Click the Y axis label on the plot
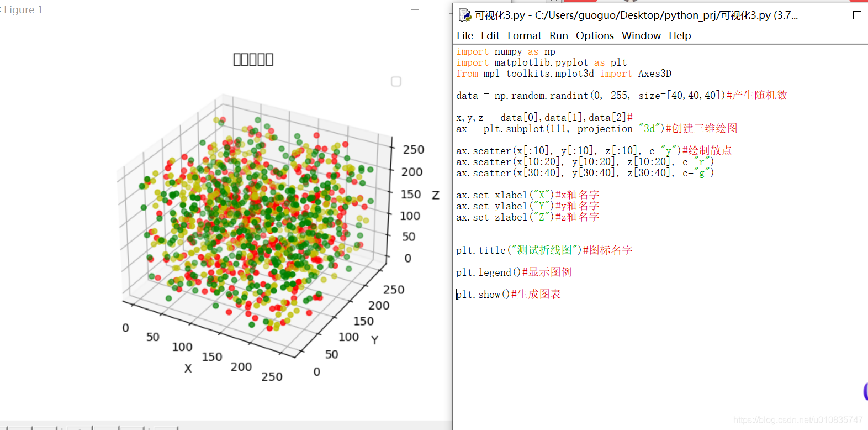 click(374, 340)
